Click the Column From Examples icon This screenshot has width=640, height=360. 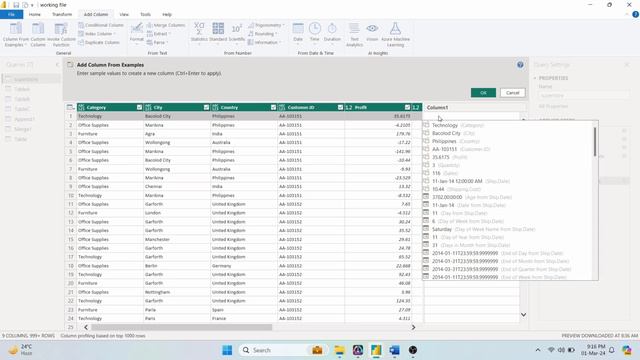[x=16, y=29]
